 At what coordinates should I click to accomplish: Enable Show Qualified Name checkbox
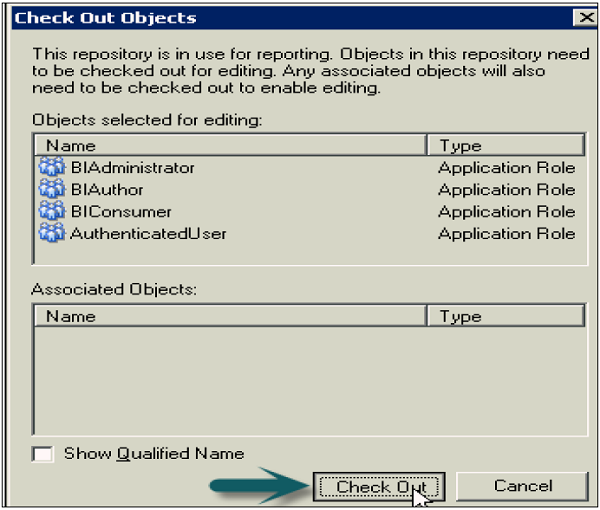tap(42, 454)
